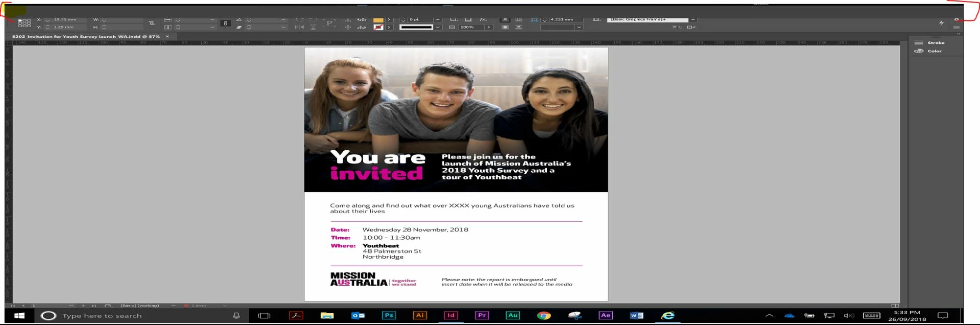Expand the Fill swatch arrow

coord(389,19)
